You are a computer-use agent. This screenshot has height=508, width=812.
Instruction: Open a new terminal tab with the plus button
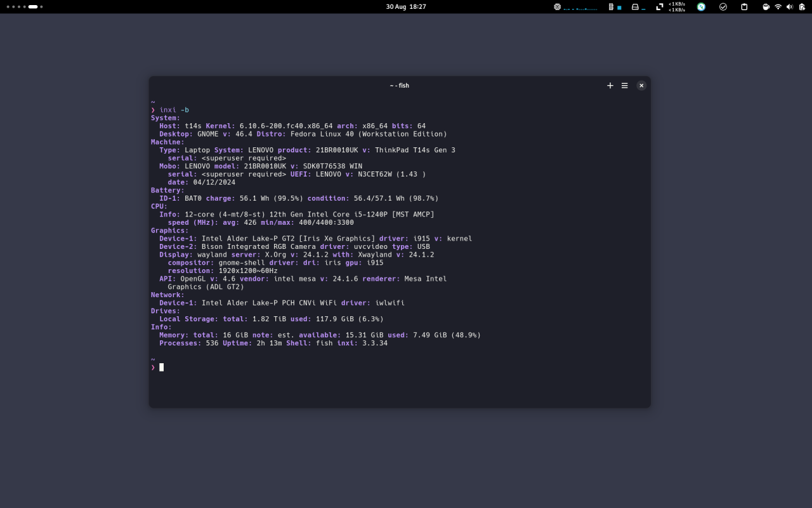coord(610,86)
